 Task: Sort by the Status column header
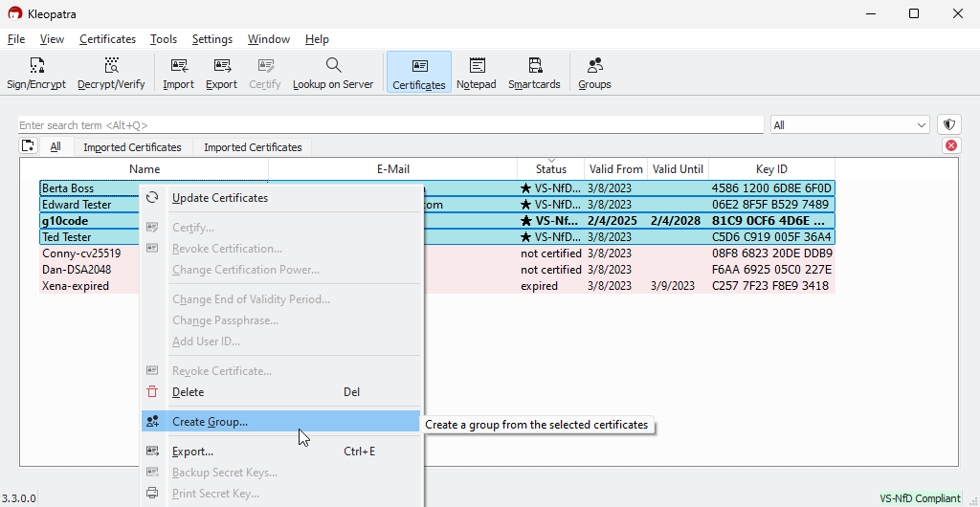pyautogui.click(x=551, y=169)
